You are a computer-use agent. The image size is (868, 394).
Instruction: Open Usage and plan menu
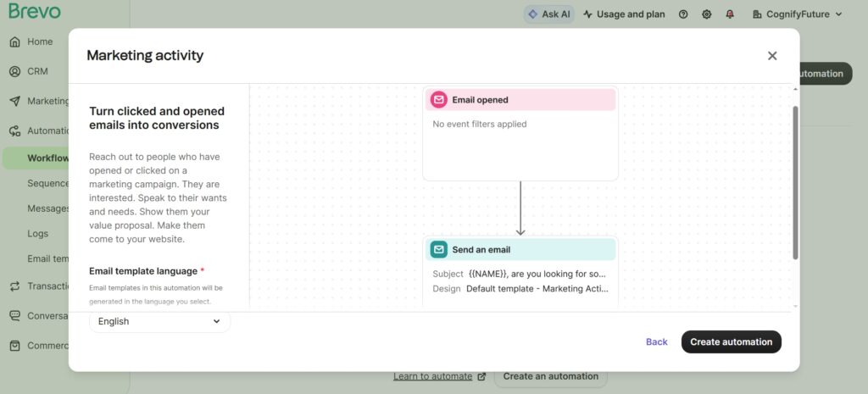624,14
